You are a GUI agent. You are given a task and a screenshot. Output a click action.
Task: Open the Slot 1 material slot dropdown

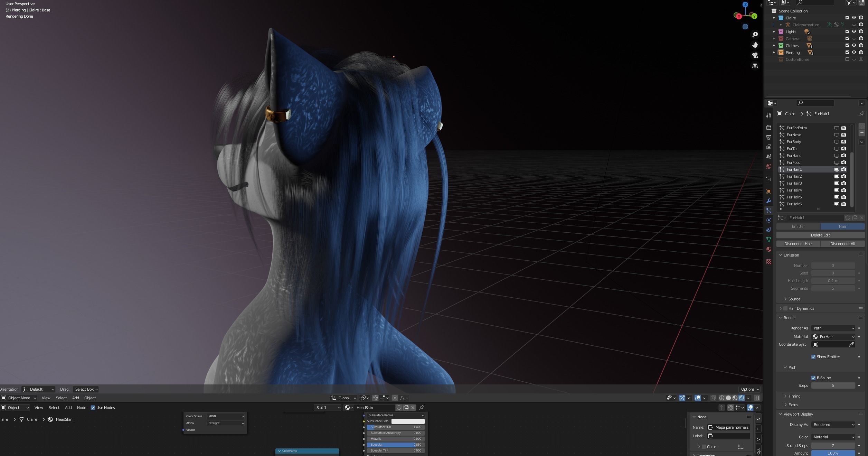pos(328,408)
